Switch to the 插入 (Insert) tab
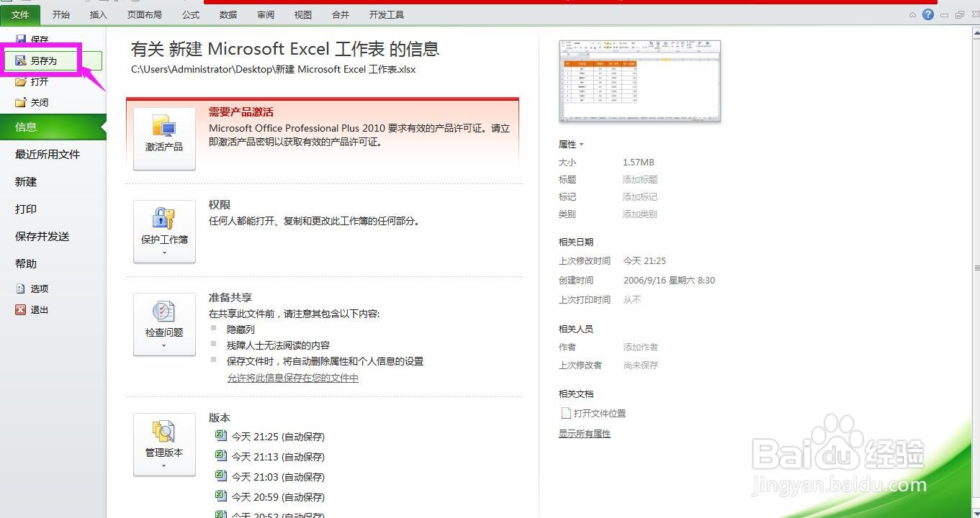980x518 pixels. coord(99,14)
